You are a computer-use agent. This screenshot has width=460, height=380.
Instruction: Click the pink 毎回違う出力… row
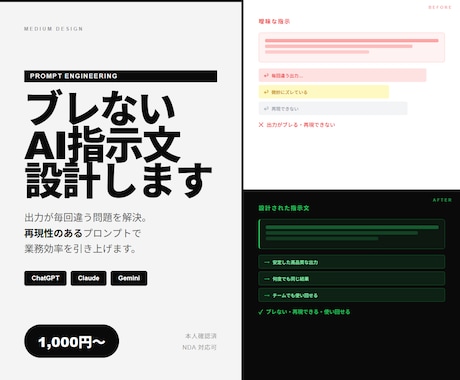point(342,75)
